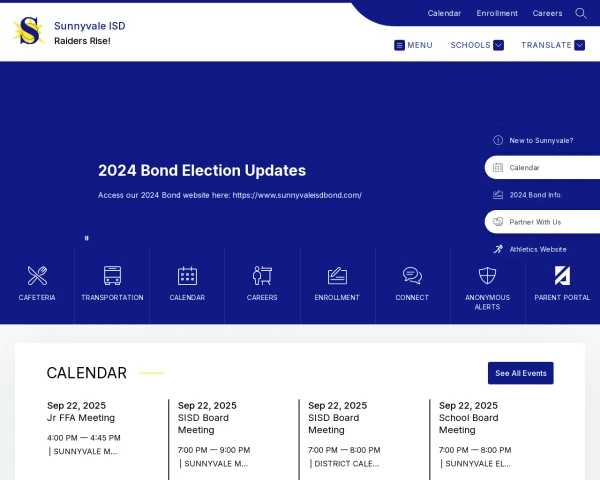Open Enrollment in the top navigation
Screen dimensions: 600x480
tap(497, 13)
